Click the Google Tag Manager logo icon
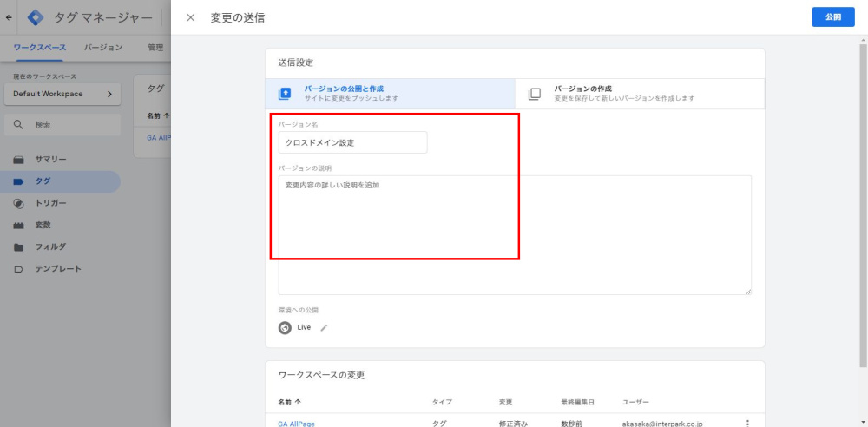This screenshot has width=868, height=427. pos(36,17)
